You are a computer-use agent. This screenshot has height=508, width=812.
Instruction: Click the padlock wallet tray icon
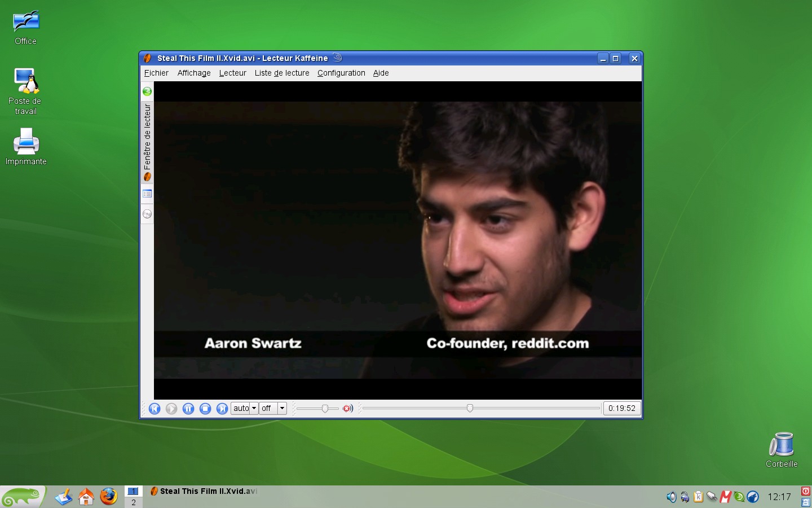(685, 497)
